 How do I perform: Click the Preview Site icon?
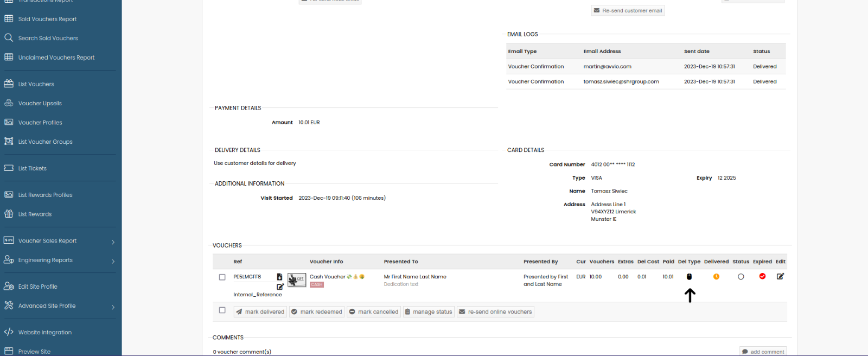pos(9,351)
